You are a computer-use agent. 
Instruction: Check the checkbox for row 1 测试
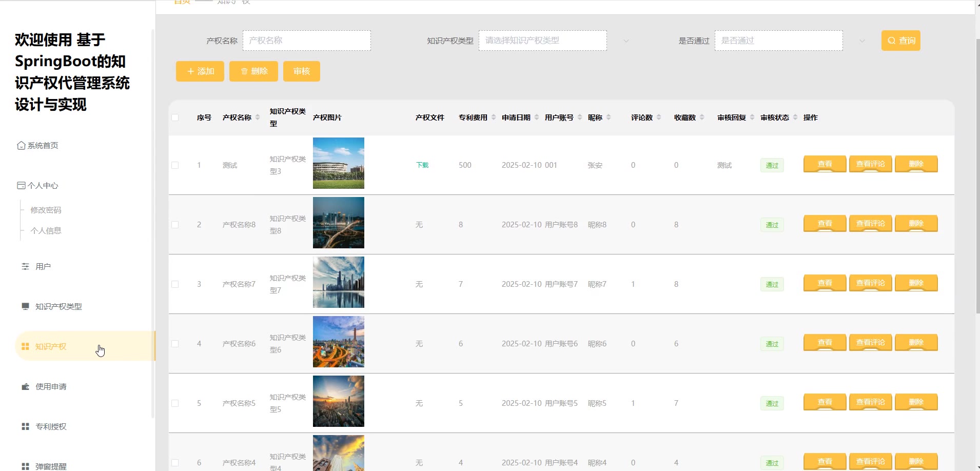click(175, 165)
